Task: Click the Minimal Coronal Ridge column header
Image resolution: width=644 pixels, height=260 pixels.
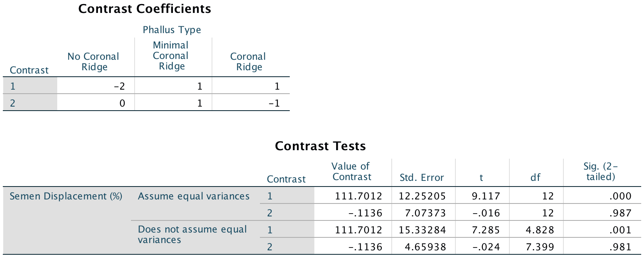Action: [171, 56]
